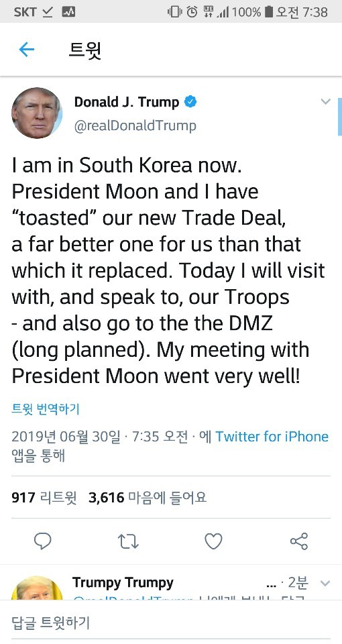Click the blue scrollbar indicator
Image resolution: width=342 pixels, height=644 pixels.
(340, 117)
